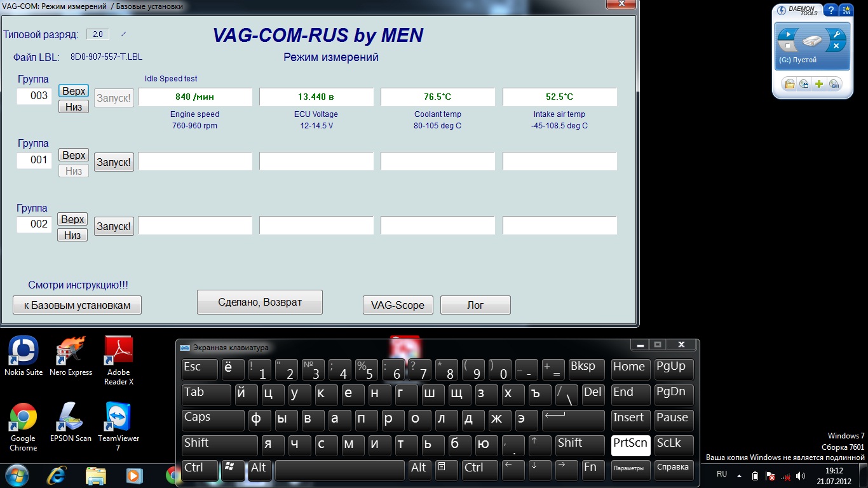The image size is (868, 488).
Task: Open the Nokia Suite desktop shortcut
Action: click(24, 356)
